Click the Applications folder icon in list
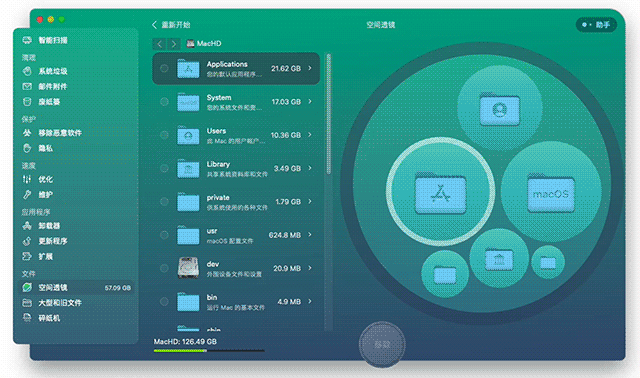Screen dimensions: 640x378 pos(188,69)
